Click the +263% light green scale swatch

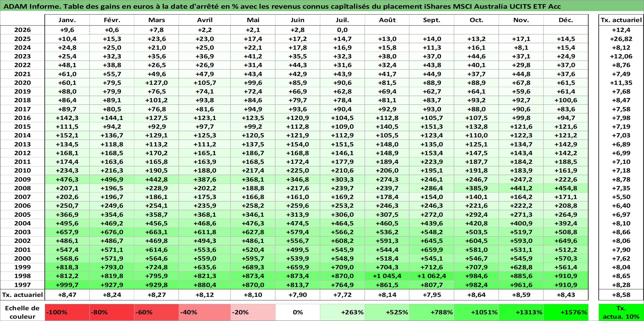[x=342, y=312]
